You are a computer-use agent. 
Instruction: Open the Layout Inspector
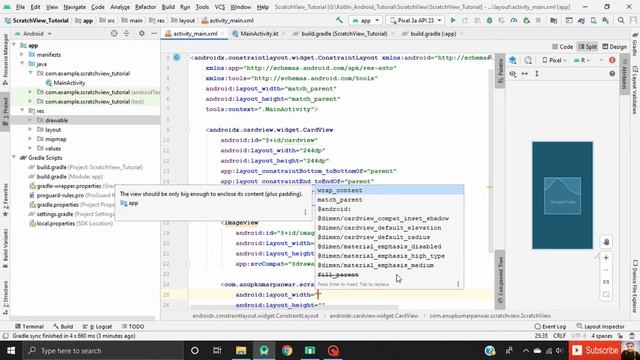point(600,326)
